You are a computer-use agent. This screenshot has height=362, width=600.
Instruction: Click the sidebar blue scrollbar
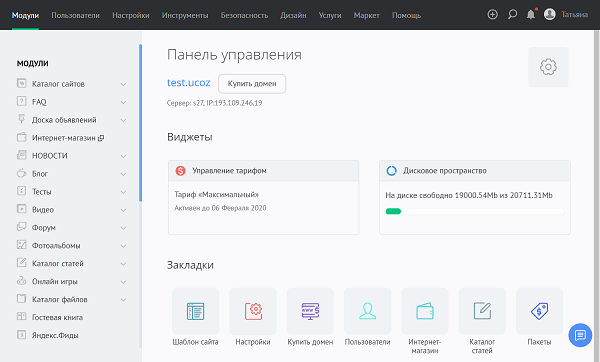coord(140,123)
